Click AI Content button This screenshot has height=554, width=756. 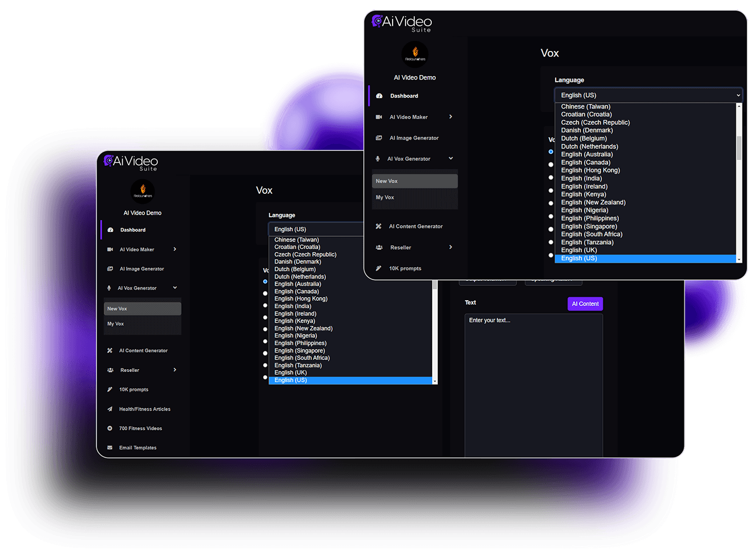[x=585, y=304]
